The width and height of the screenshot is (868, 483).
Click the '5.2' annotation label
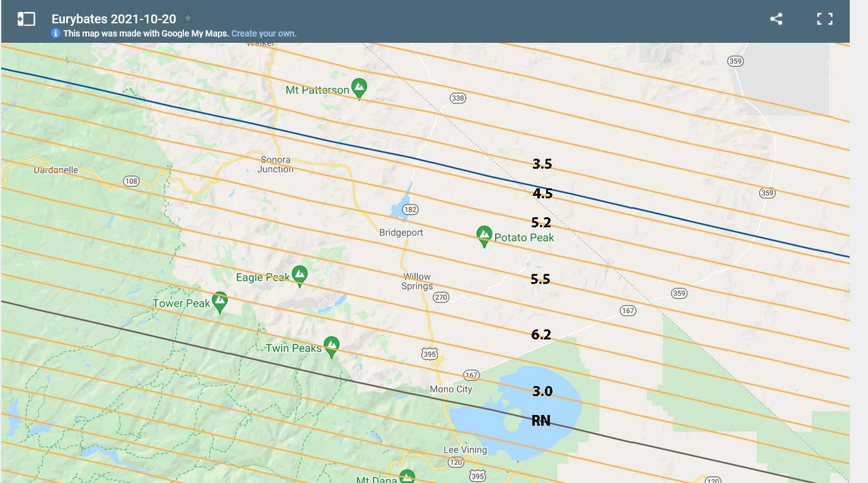point(541,222)
